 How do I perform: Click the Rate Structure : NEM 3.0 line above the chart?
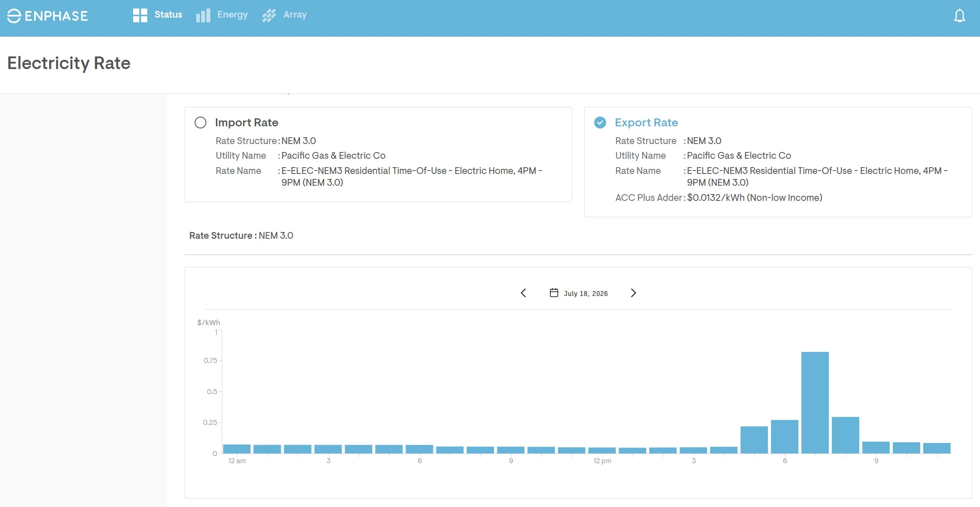click(x=241, y=236)
